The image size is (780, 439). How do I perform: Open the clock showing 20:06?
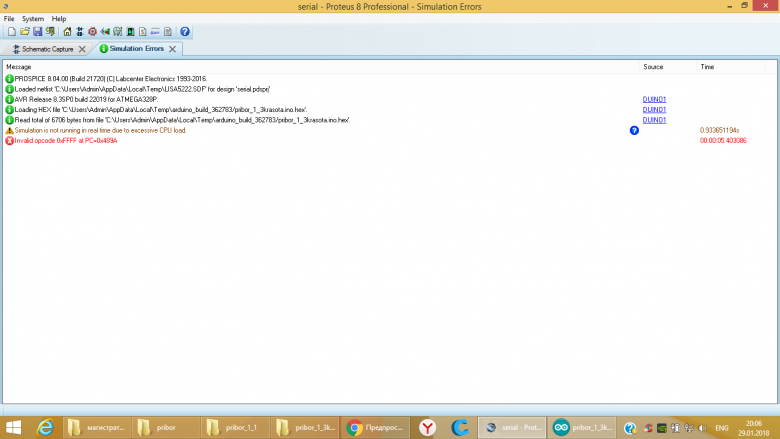tap(754, 428)
